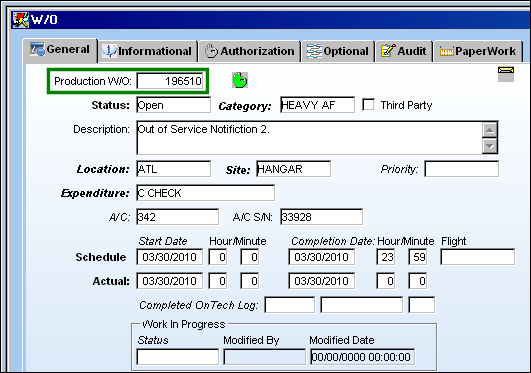Open the PaperWork tab
The width and height of the screenshot is (531, 373).
click(x=478, y=51)
